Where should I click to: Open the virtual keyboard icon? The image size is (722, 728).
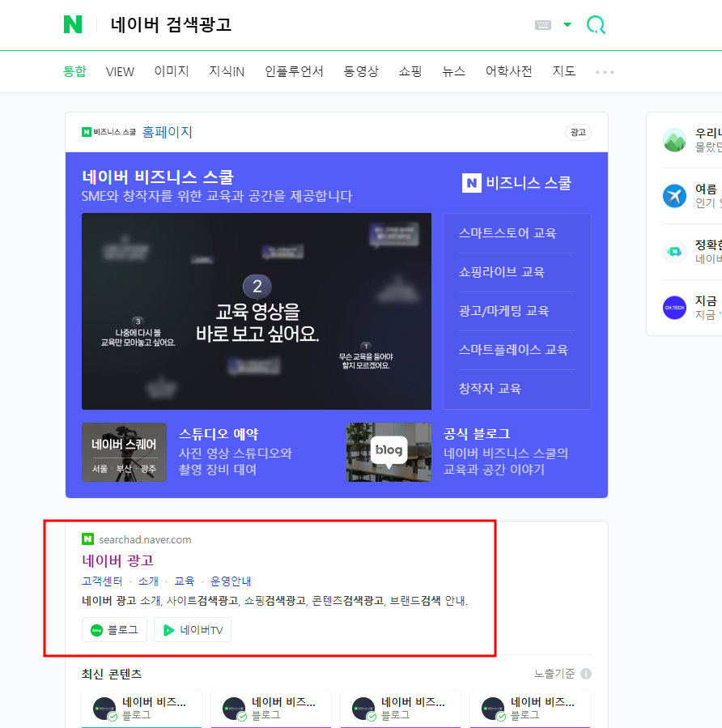543,25
